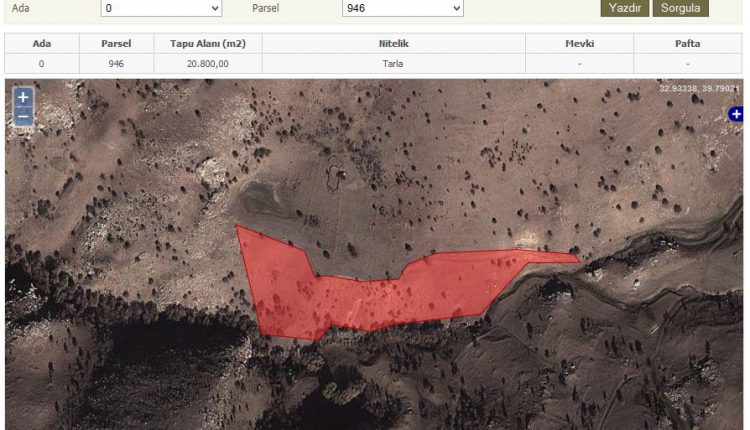This screenshot has width=750, height=430.
Task: Zoom in on the map
Action: click(23, 98)
